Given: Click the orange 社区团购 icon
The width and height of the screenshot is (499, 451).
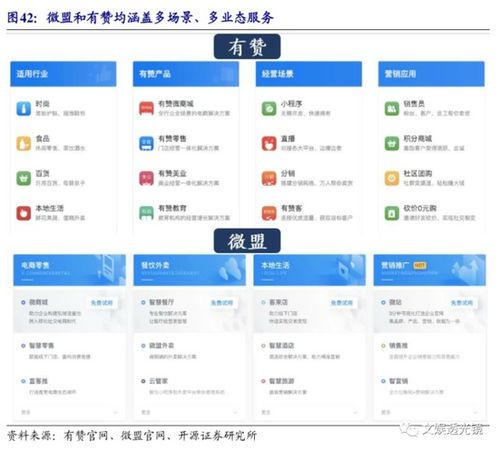Looking at the screenshot, I should click(392, 178).
